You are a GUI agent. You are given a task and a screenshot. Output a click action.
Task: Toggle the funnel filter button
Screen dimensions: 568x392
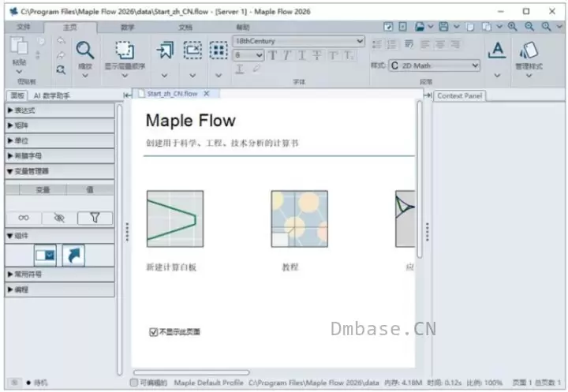95,218
